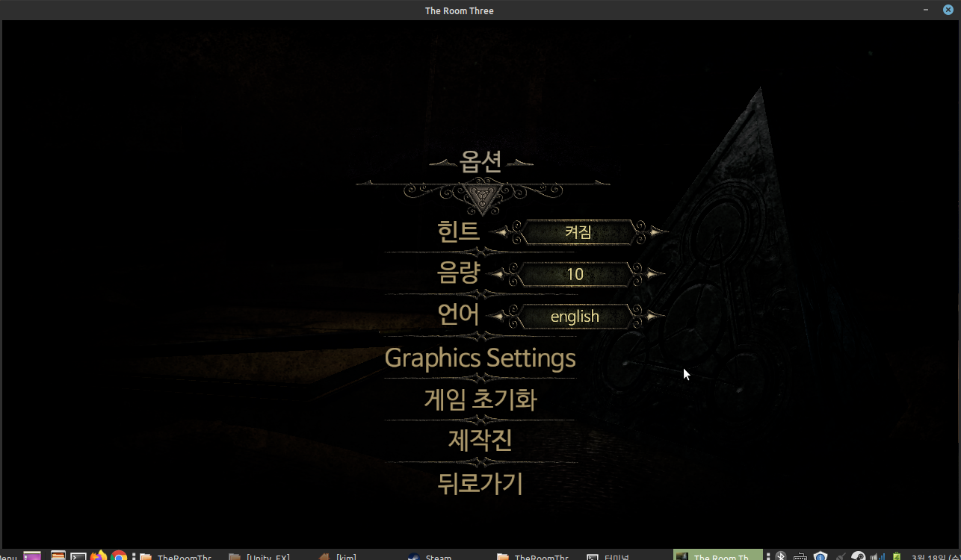Open the 제작진 credits entry
This screenshot has height=560, width=961.
[x=480, y=441]
